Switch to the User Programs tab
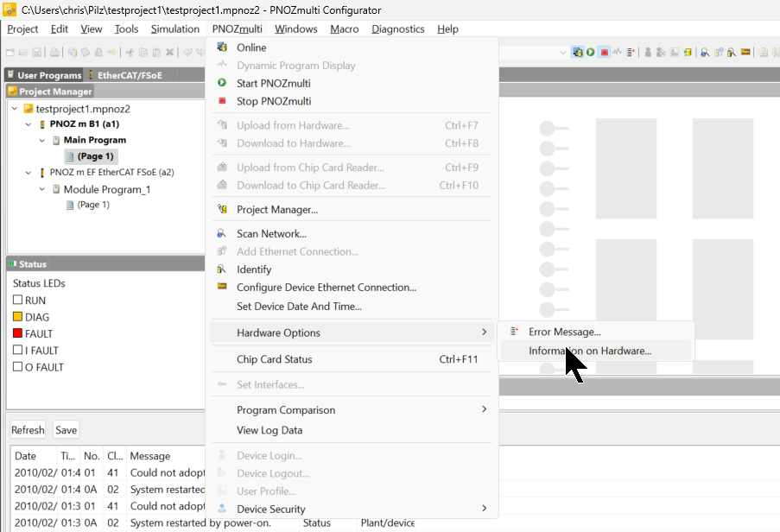 (45, 75)
